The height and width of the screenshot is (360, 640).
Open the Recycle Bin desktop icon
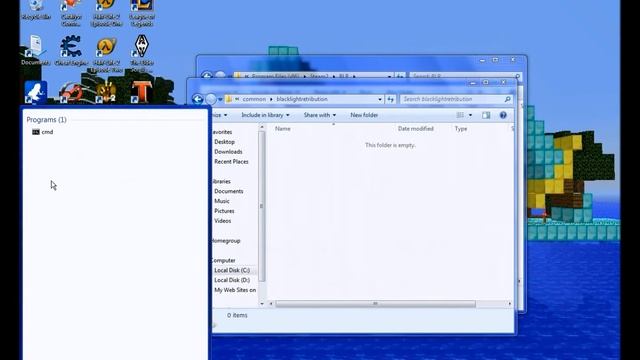(36, 10)
